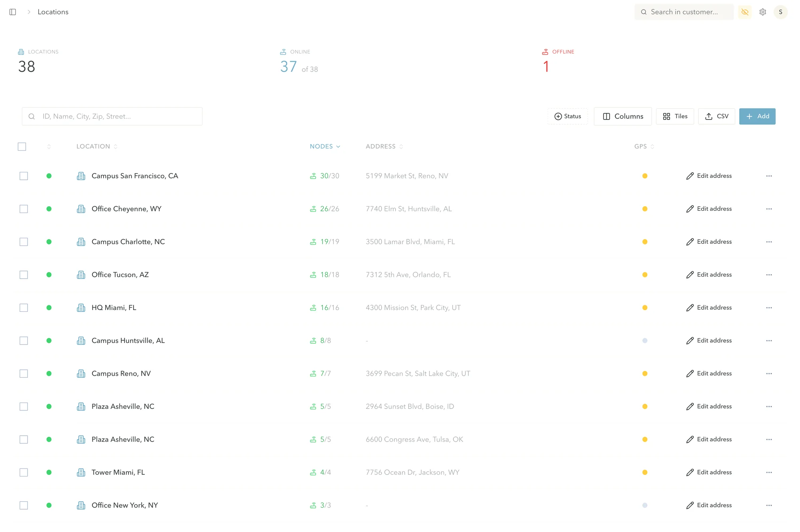Add a Status filter
Image resolution: width=800 pixels, height=532 pixels.
(568, 116)
